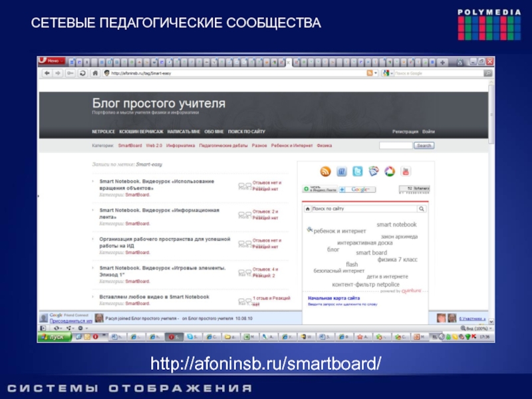
Task: Open the Web 2.0 category
Action: click(154, 146)
